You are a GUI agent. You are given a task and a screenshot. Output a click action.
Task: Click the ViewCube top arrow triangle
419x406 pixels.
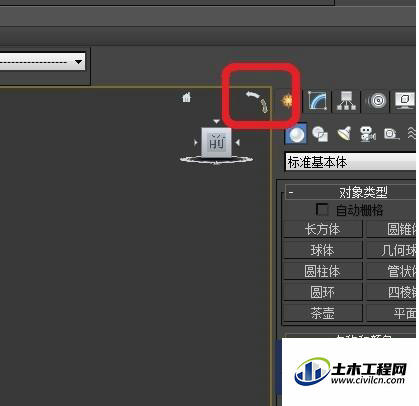216,122
